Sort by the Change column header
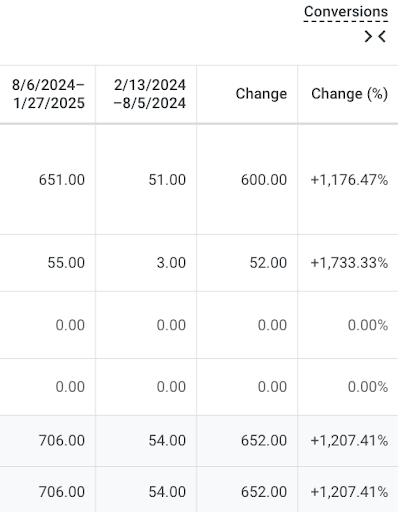The height and width of the screenshot is (512, 398). pos(261,94)
